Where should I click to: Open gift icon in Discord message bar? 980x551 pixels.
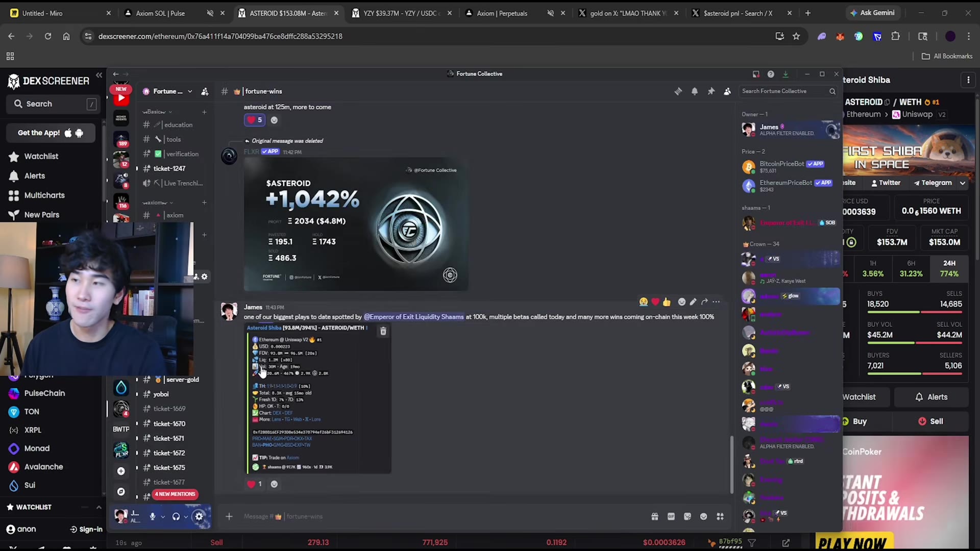(x=654, y=517)
